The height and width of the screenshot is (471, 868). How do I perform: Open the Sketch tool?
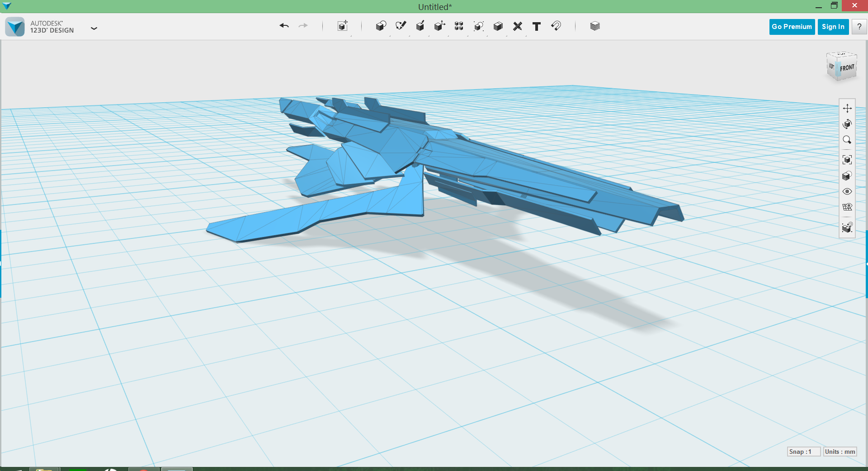401,26
